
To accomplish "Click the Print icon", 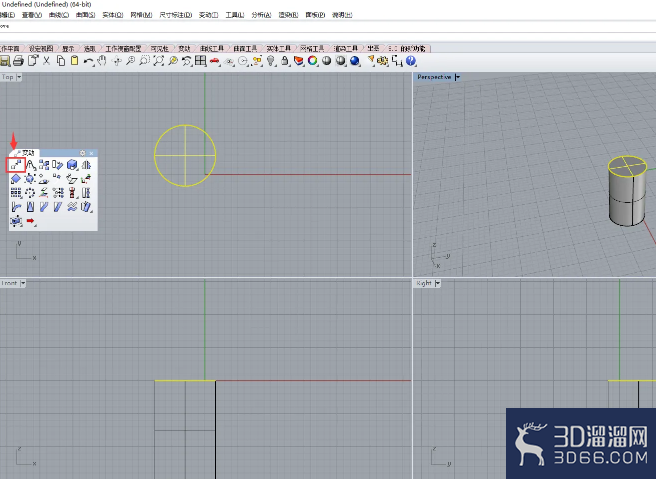I will pos(18,61).
